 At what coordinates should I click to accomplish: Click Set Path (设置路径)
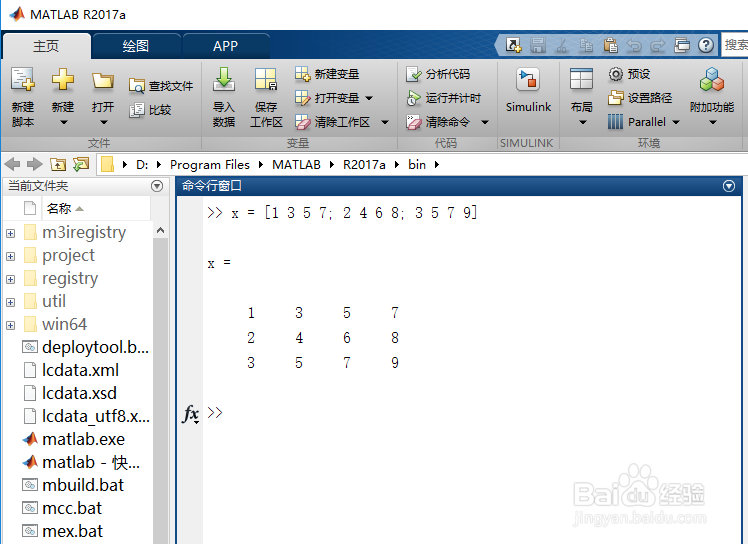click(x=640, y=98)
